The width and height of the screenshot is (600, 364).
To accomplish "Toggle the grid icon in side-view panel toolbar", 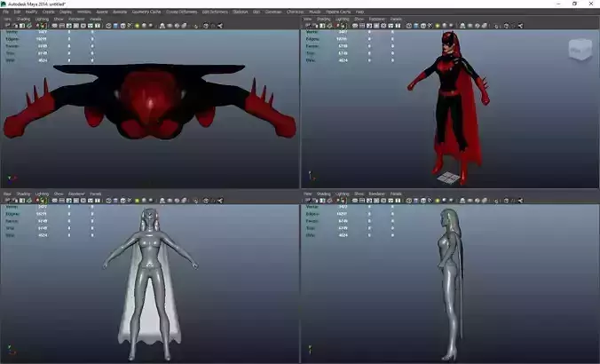I will [355, 200].
